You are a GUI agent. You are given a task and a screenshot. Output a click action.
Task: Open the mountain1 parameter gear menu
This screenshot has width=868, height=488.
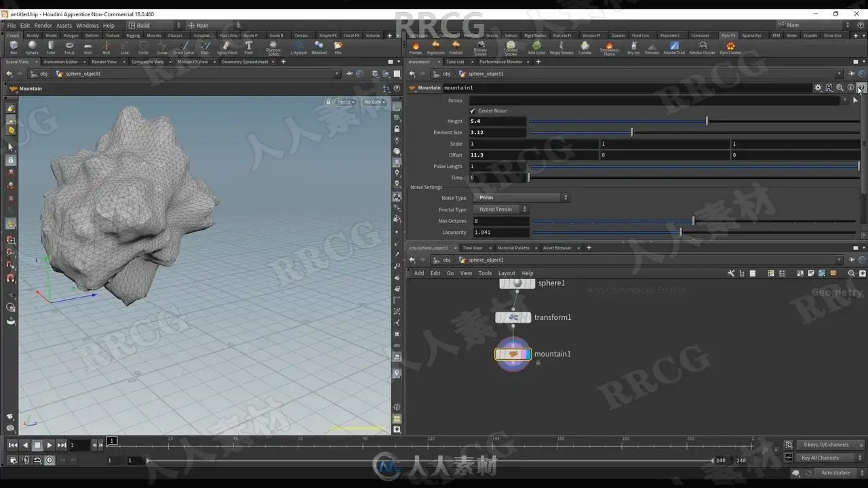818,87
